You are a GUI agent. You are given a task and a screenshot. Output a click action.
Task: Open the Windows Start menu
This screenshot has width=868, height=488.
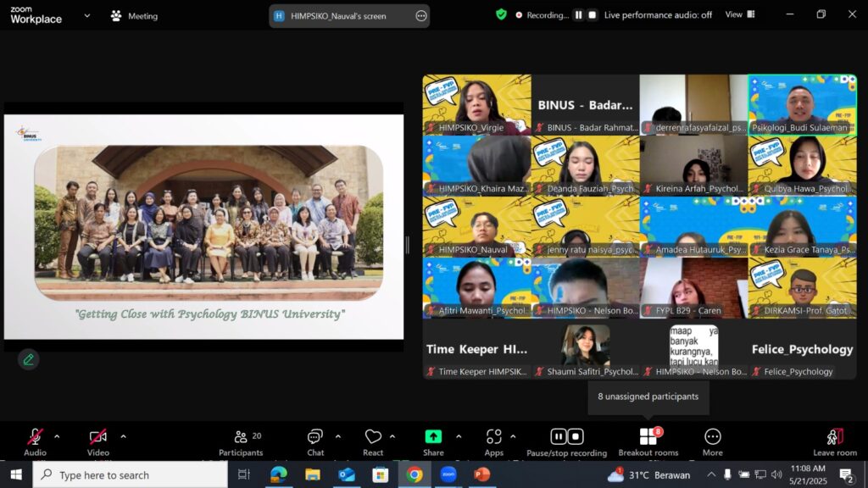pyautogui.click(x=16, y=474)
